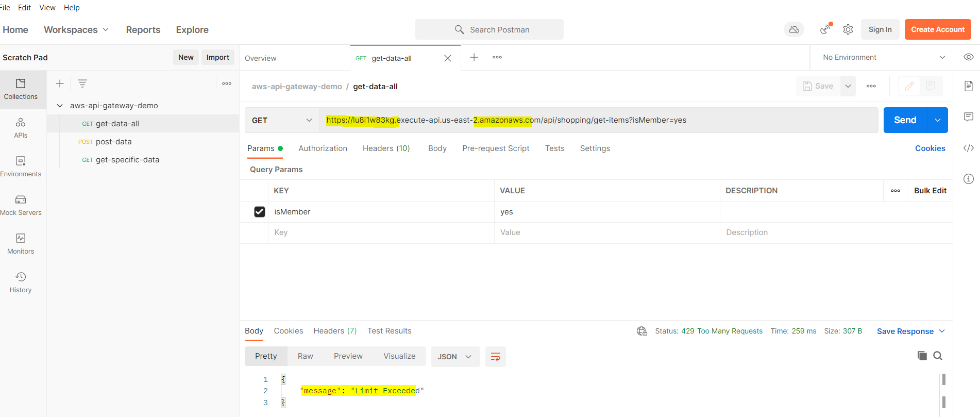Switch to the Headers (10) request tab

386,148
